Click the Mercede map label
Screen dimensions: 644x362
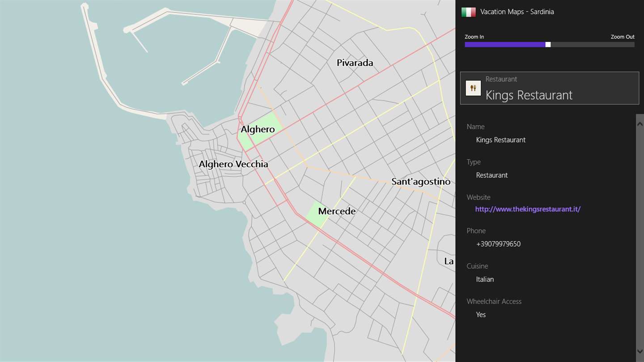[337, 211]
